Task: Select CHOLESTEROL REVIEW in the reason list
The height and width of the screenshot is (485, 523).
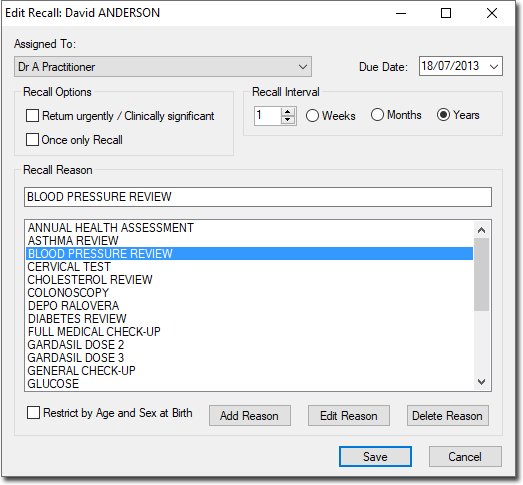Action: 249,280
